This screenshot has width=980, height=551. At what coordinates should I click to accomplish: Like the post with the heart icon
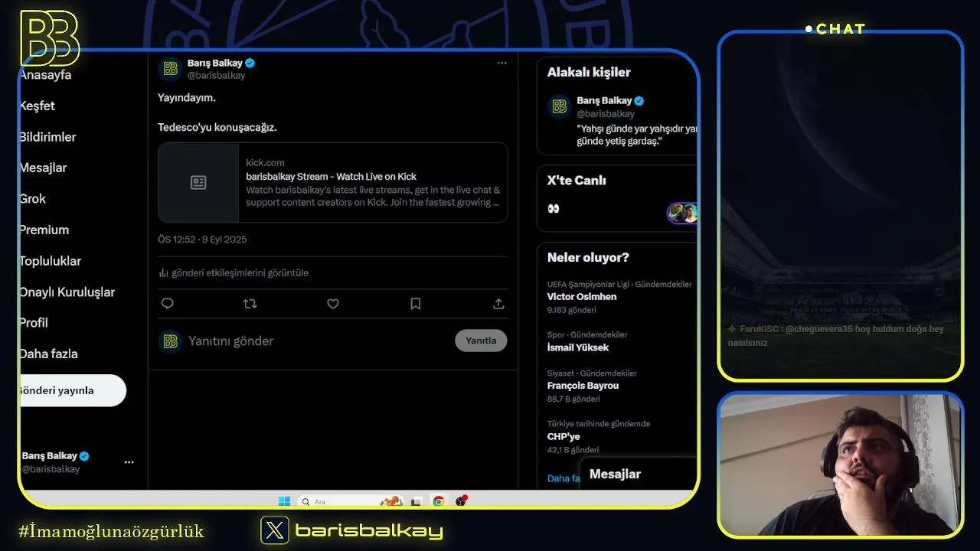point(333,304)
